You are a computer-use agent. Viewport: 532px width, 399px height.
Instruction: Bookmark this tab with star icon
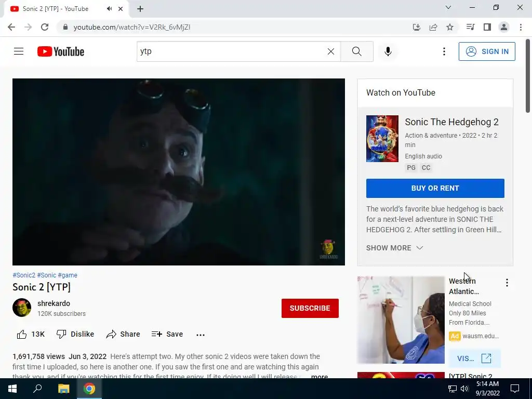tap(449, 27)
